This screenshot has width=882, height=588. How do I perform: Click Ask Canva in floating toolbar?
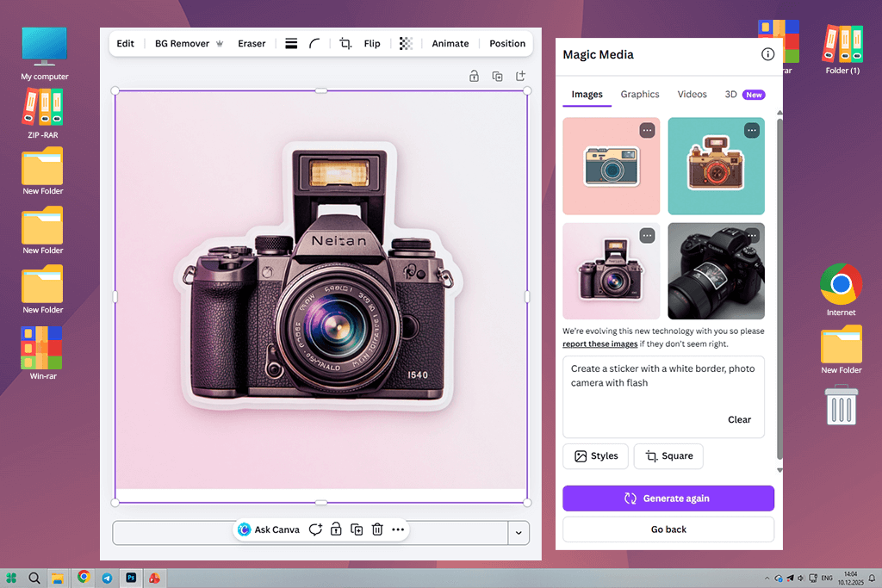tap(269, 529)
